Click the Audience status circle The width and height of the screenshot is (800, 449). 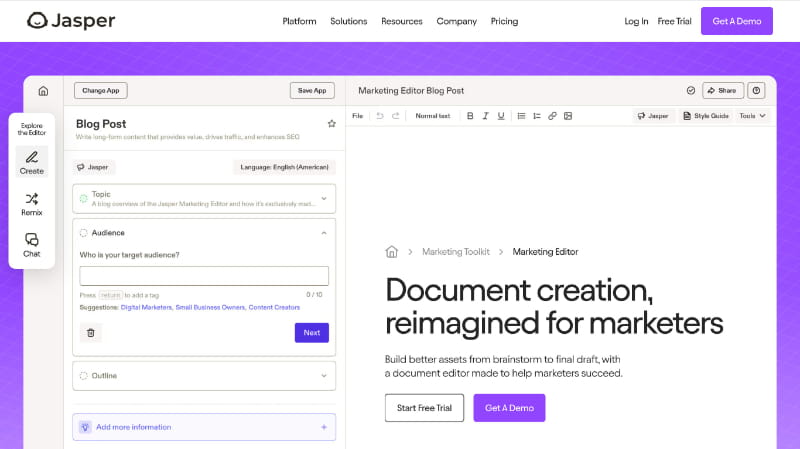pos(83,233)
